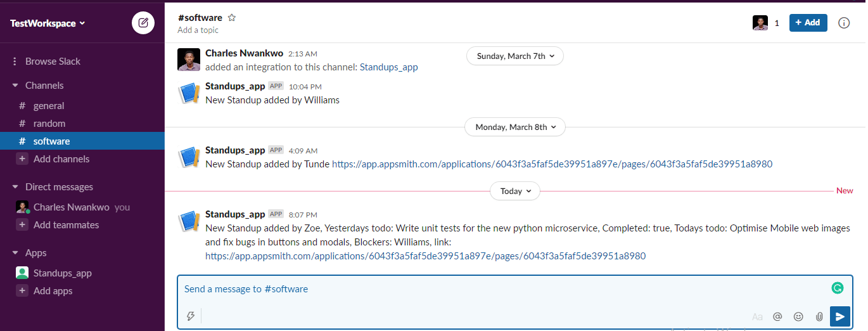The width and height of the screenshot is (868, 331).
Task: Click the blue Add button
Action: click(808, 23)
